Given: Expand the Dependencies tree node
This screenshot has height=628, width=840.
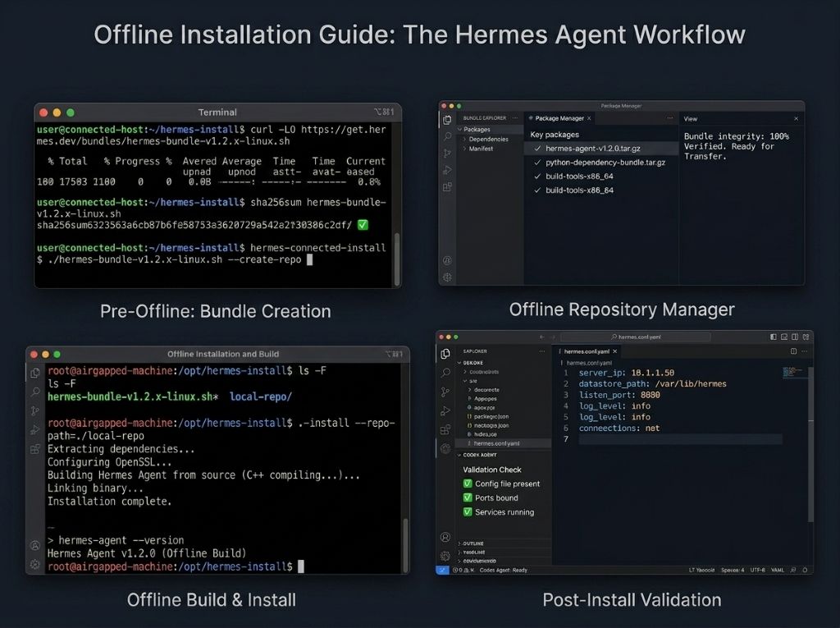Looking at the screenshot, I should tap(464, 140).
